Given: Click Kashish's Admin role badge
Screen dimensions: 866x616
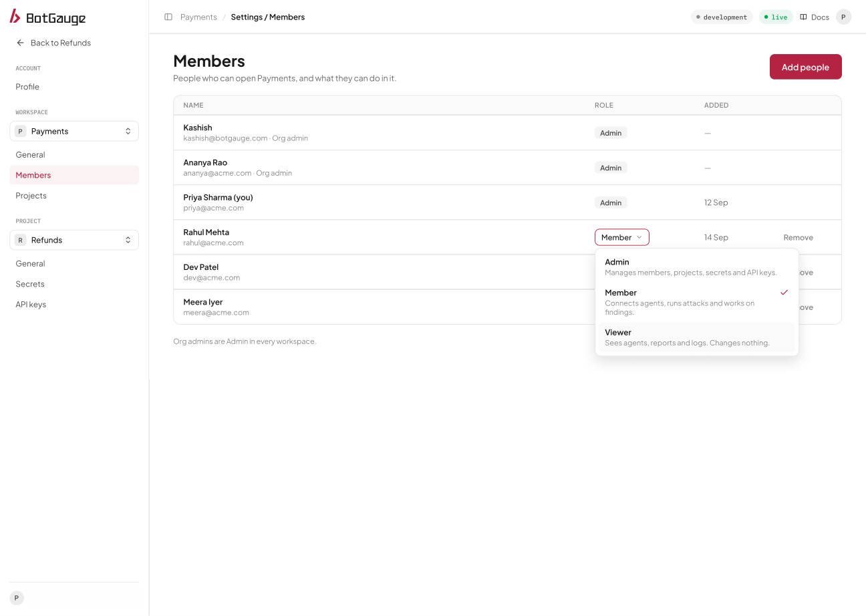Looking at the screenshot, I should [x=611, y=133].
